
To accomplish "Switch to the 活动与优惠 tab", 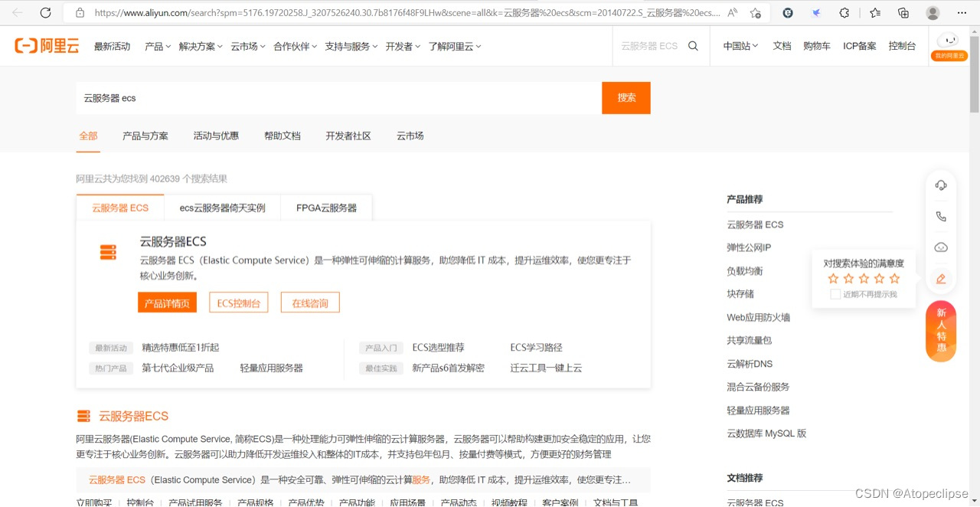I will [x=216, y=136].
